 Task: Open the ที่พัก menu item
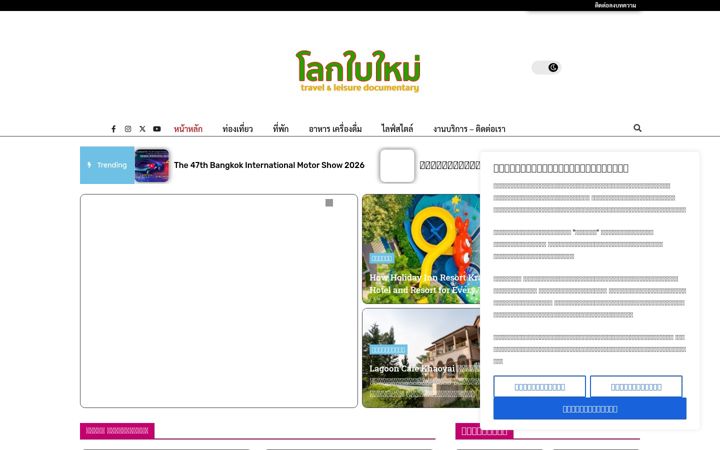(x=281, y=129)
